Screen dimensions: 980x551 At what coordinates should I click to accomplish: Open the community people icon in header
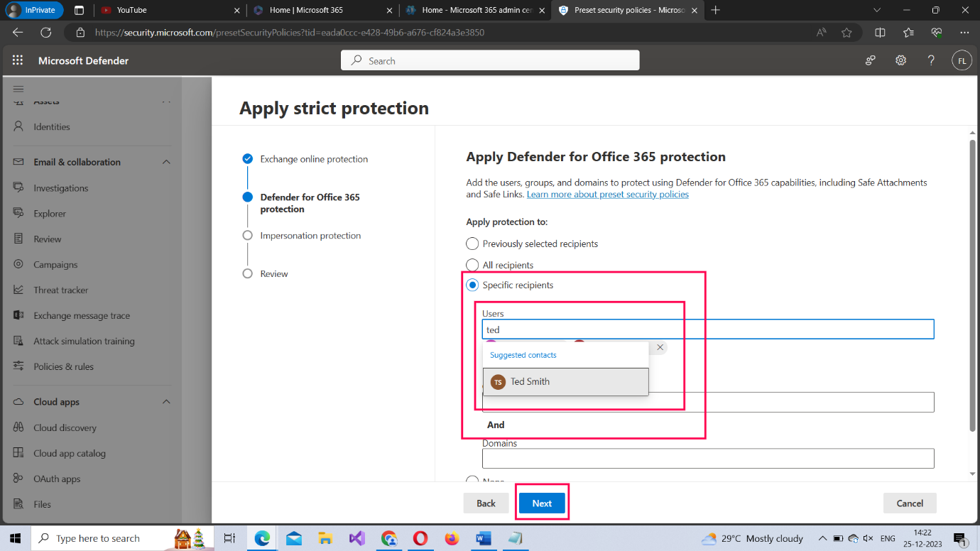pyautogui.click(x=870, y=60)
